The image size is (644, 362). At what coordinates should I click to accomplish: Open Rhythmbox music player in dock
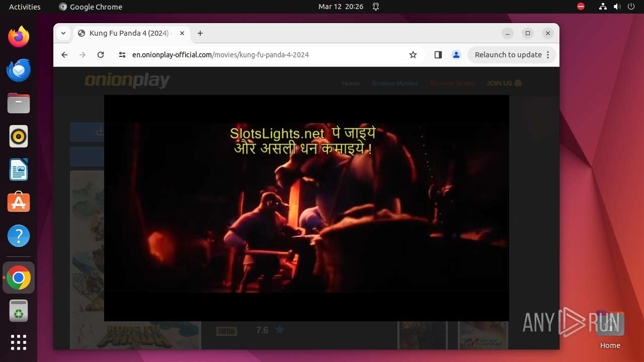click(x=19, y=136)
